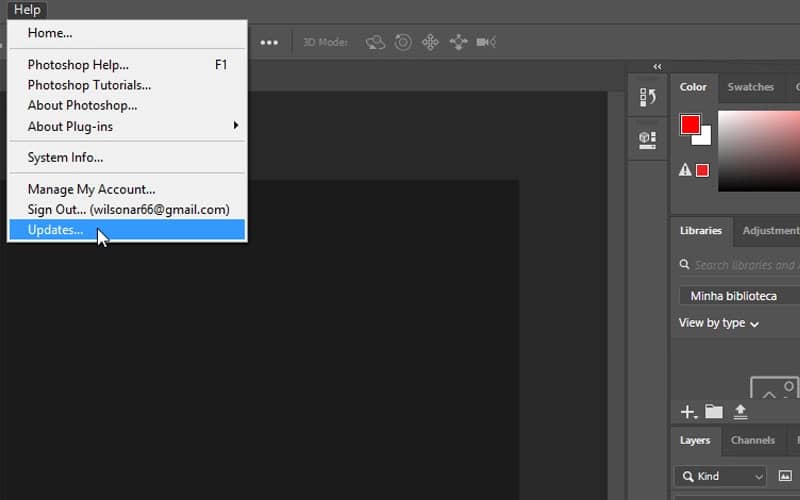Switch to the Layers tab
The height and width of the screenshot is (500, 800).
tap(694, 440)
